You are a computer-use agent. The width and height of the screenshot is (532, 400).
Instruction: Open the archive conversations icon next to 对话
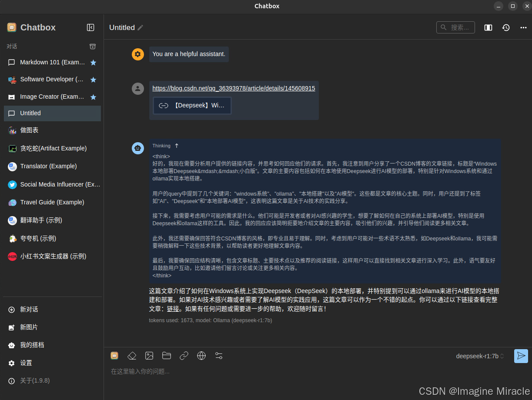tap(92, 47)
